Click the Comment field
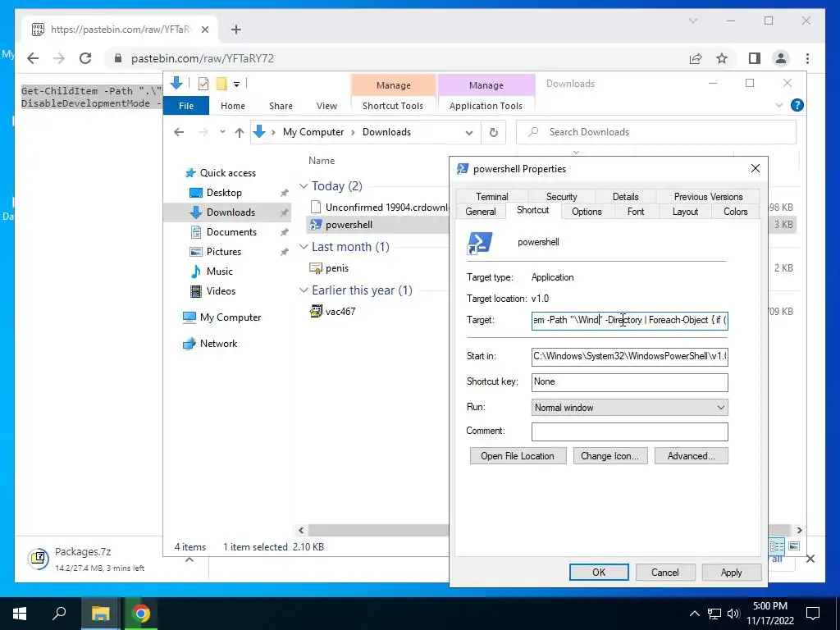 click(629, 431)
